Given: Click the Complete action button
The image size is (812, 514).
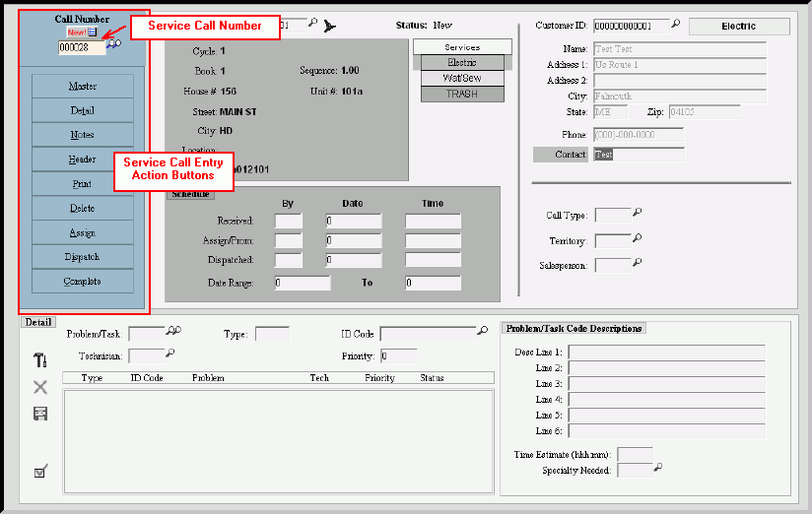Looking at the screenshot, I should [83, 282].
